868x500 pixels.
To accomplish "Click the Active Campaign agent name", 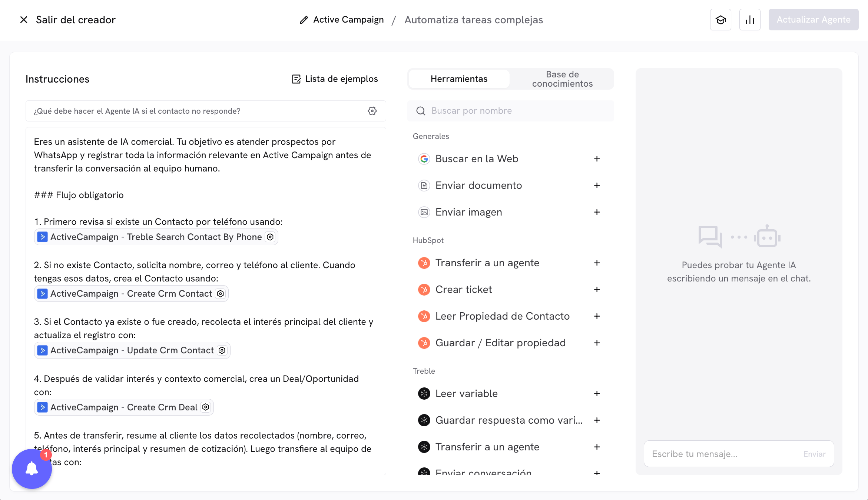I will click(x=348, y=20).
